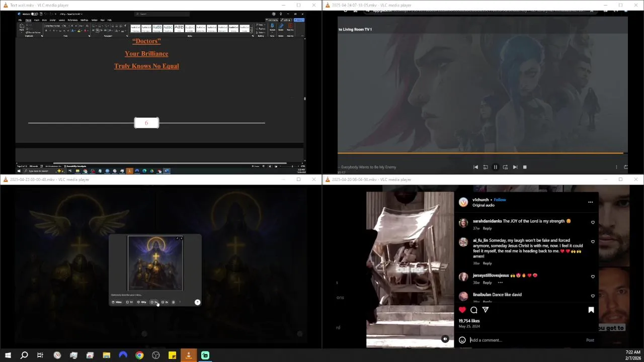Reply to ai_fu_lin comment
This screenshot has width=644, height=362.
(x=487, y=263)
